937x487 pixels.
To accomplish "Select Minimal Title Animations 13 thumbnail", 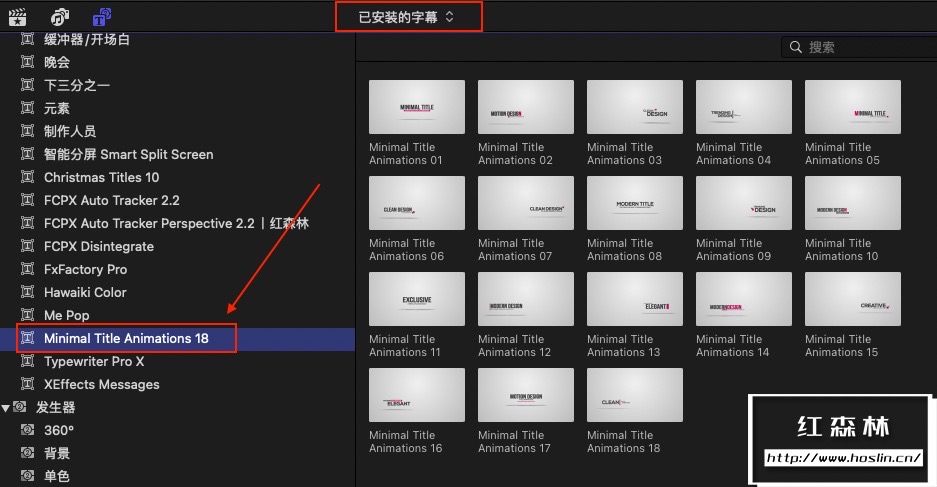I will (x=635, y=299).
